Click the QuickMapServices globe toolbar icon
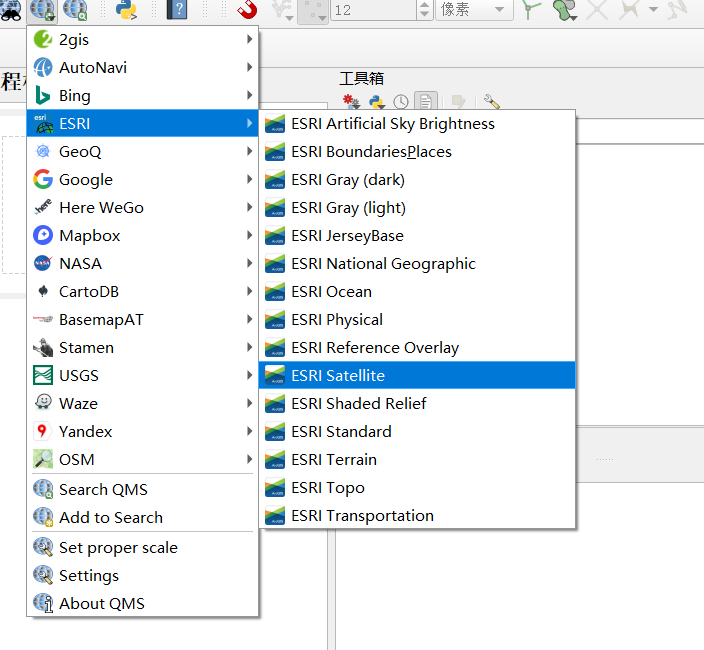Viewport: 704px width, 650px height. (42, 9)
